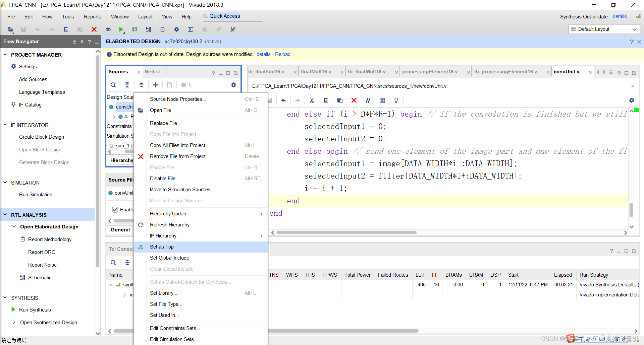Open Schematic under RTL Analysis

point(40,278)
